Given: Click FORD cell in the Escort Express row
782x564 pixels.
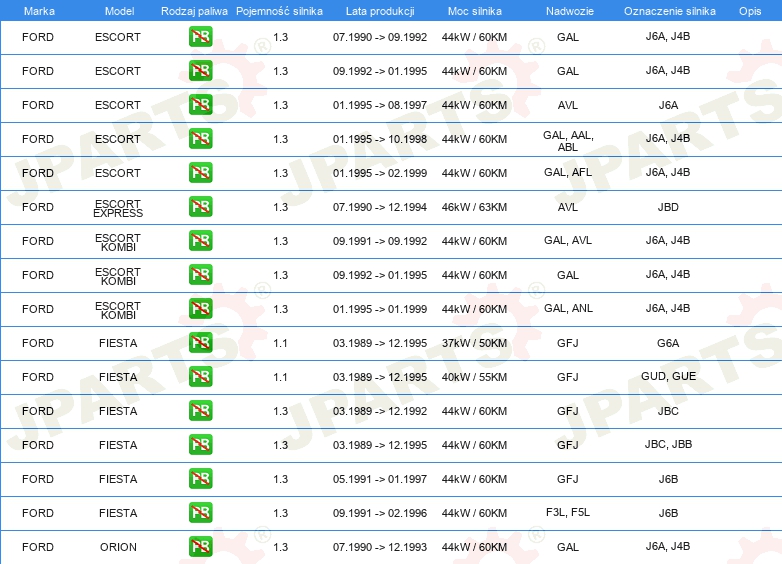Looking at the screenshot, I should [x=38, y=207].
